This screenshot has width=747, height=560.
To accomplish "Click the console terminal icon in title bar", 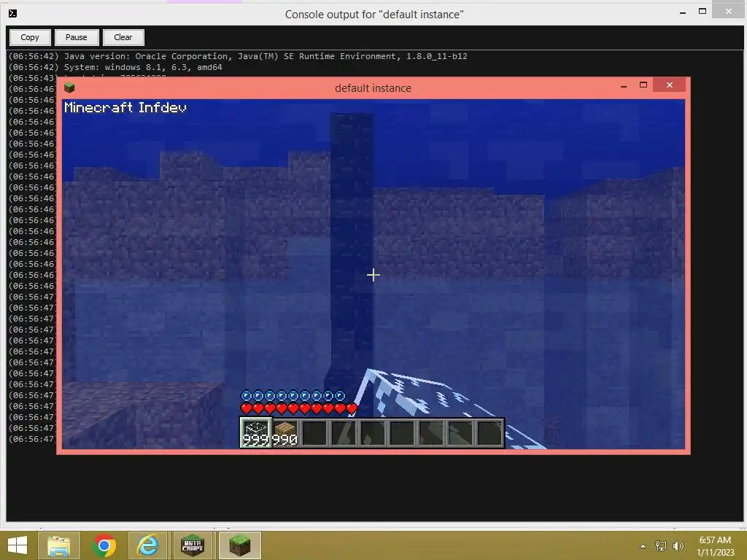I will pos(13,13).
